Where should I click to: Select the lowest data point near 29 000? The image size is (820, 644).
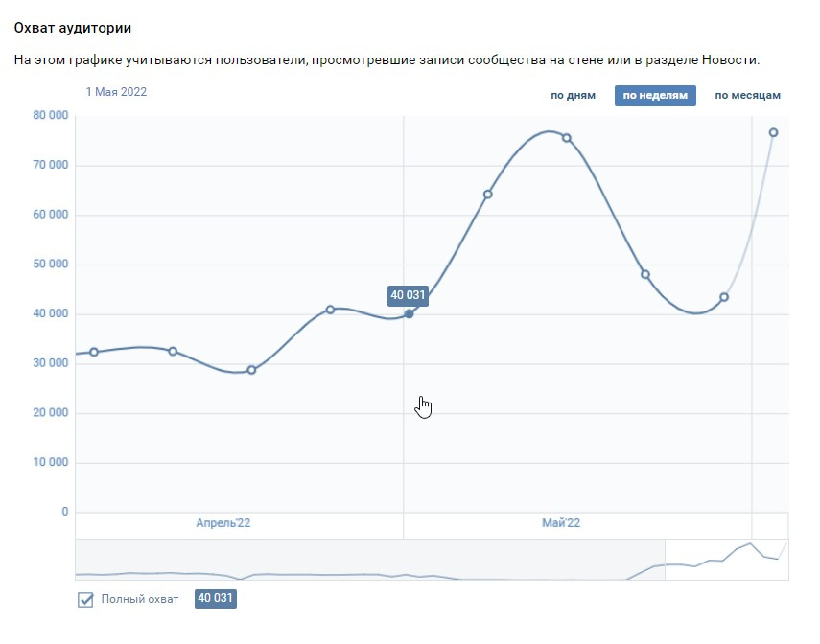tap(251, 370)
